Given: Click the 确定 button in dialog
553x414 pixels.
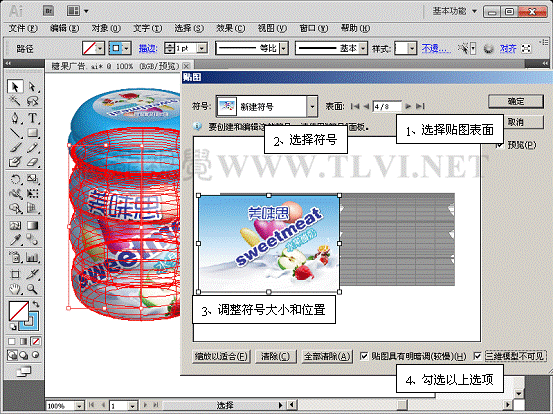Looking at the screenshot, I should click(516, 102).
